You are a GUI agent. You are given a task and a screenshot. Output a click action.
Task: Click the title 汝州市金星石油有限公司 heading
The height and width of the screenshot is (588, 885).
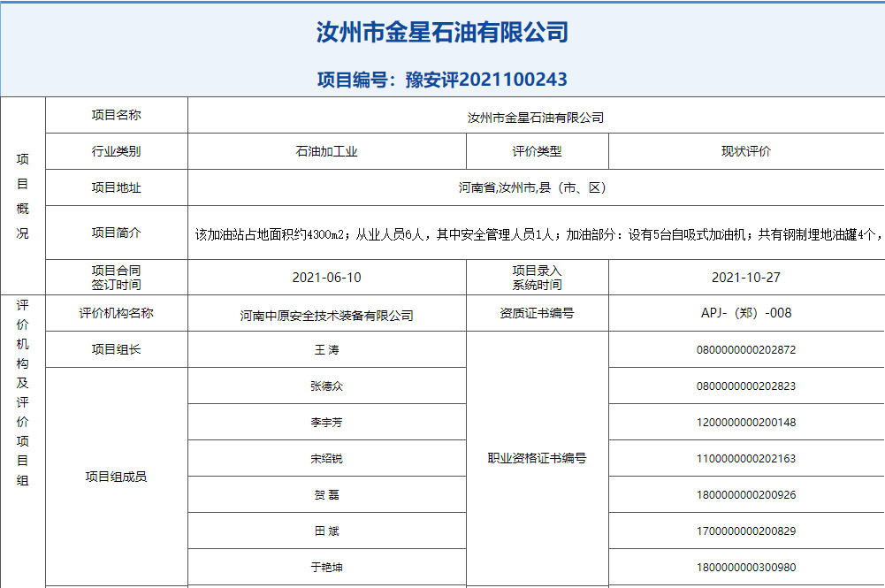[x=442, y=32]
